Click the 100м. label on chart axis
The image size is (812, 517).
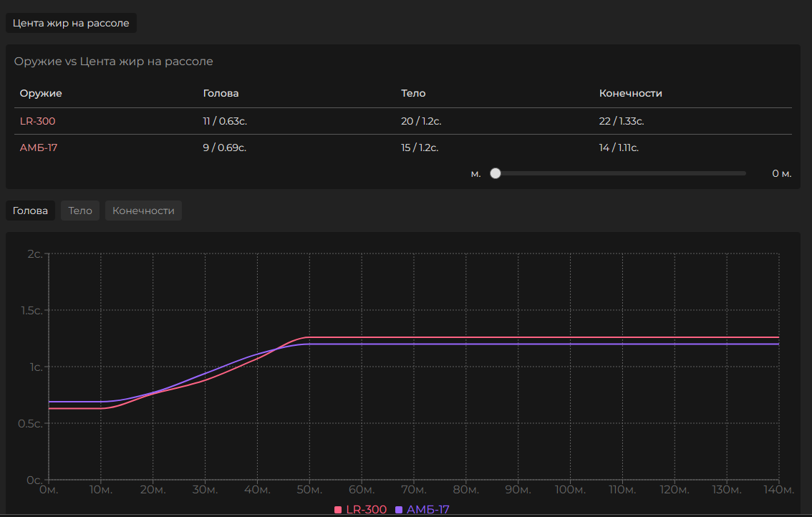tap(570, 490)
